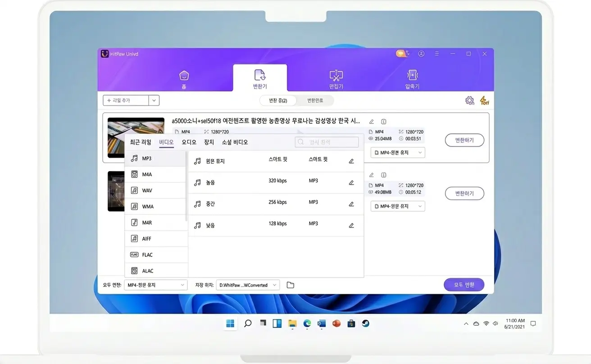Expand the 파일 추가 dropdown arrow
The height and width of the screenshot is (364, 591).
[154, 100]
